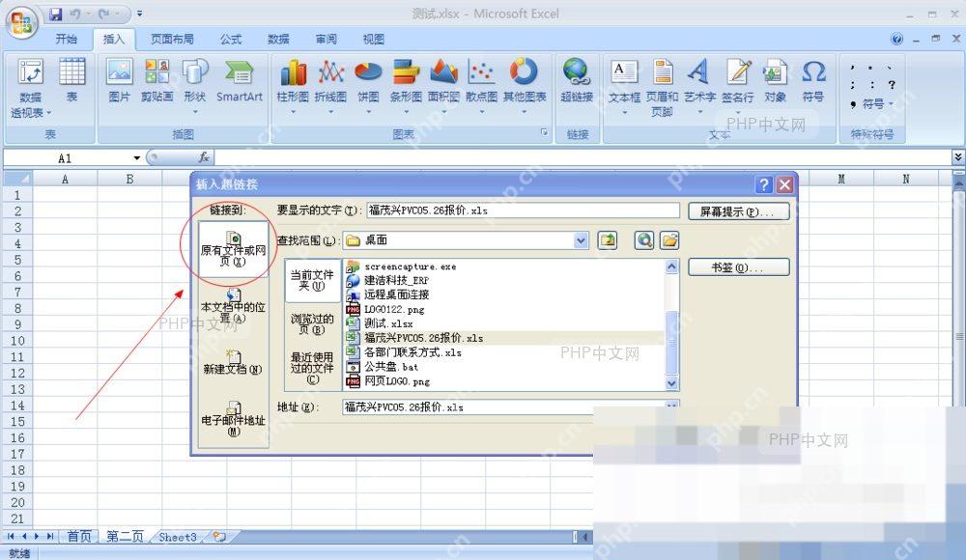Insert WordArt (艺术字)
Viewport: 966px width, 560px height.
coord(699,85)
